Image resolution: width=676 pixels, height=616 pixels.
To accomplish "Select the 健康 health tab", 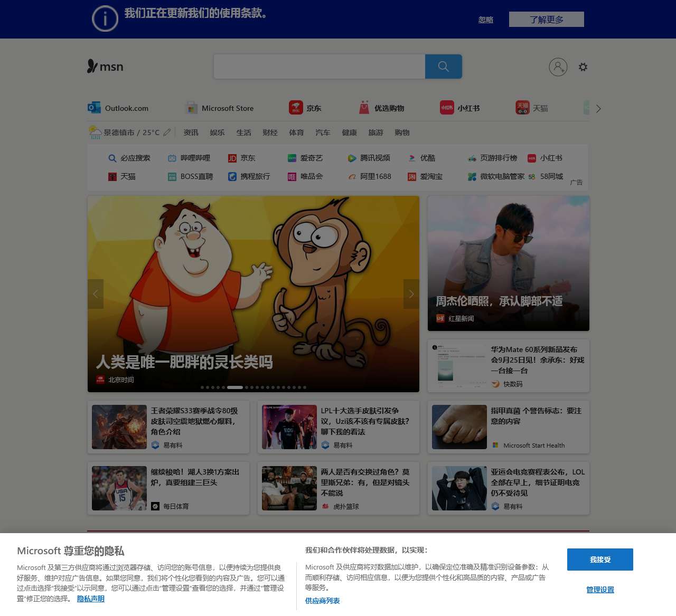I will [x=349, y=132].
